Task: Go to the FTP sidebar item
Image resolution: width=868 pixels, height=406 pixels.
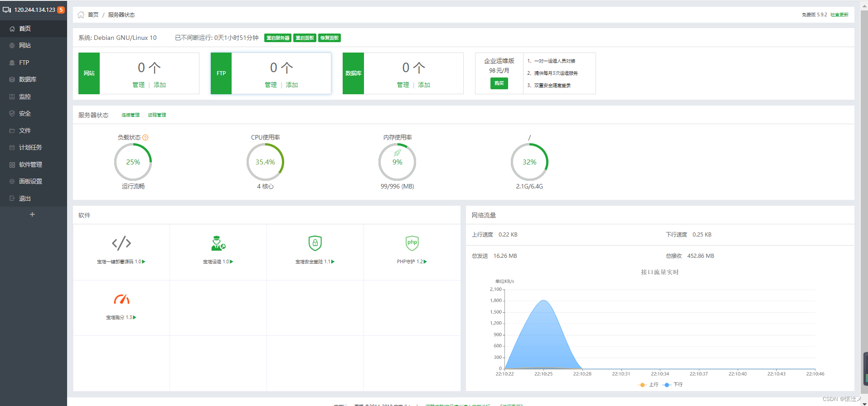Action: (34, 63)
